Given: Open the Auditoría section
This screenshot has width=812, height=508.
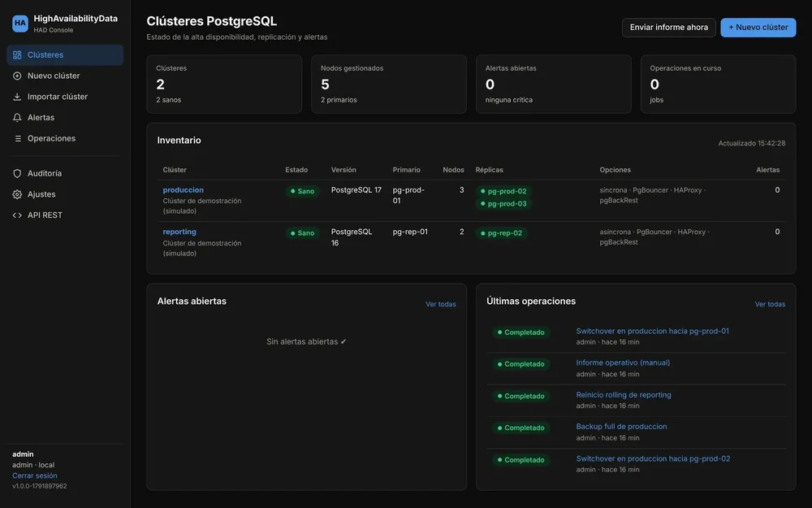Looking at the screenshot, I should point(65,174).
